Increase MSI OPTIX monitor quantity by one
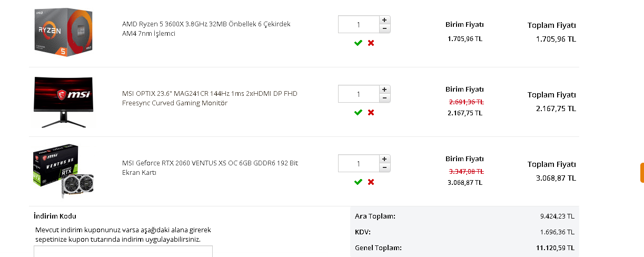644x257 pixels. point(384,90)
